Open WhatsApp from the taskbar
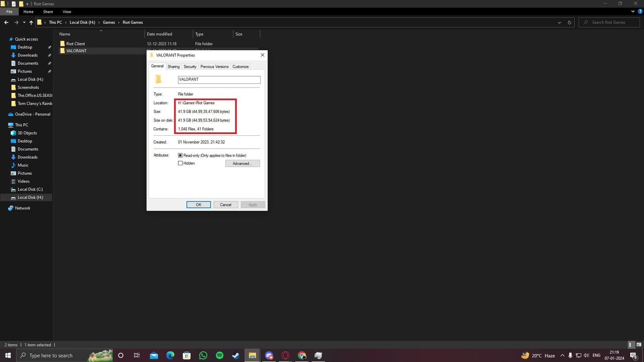644x362 pixels. [202, 355]
